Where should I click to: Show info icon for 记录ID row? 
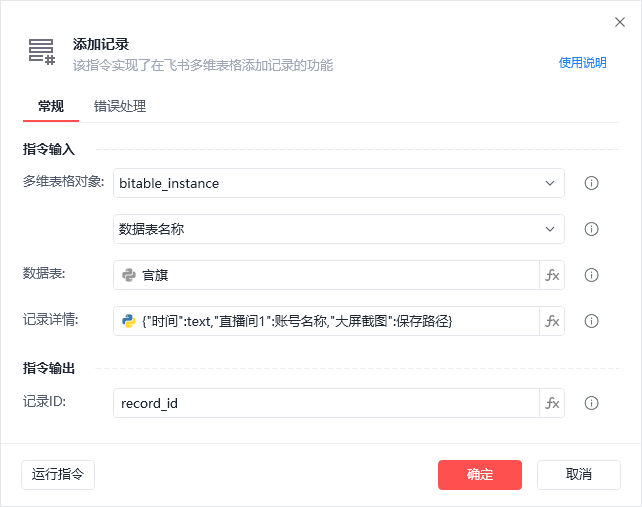[591, 403]
